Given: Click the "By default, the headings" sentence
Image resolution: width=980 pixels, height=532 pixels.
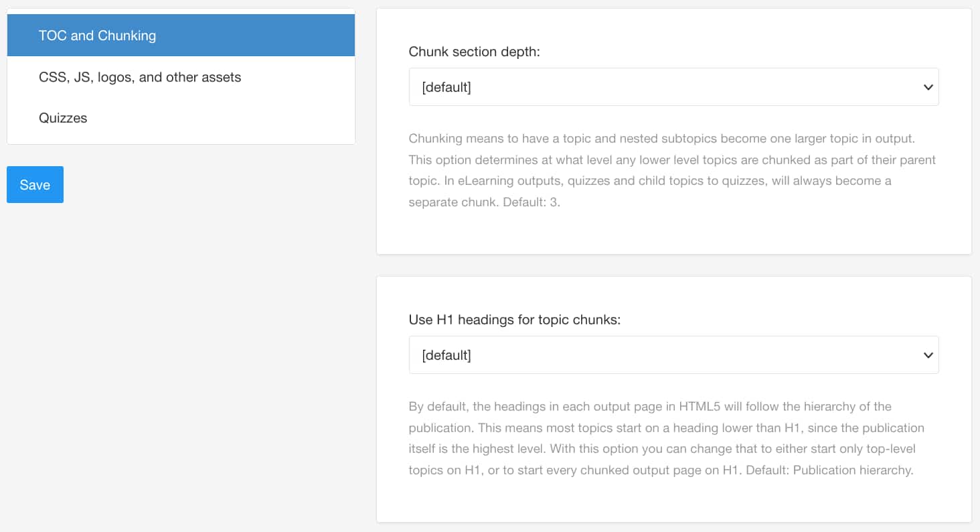Looking at the screenshot, I should click(649, 407).
